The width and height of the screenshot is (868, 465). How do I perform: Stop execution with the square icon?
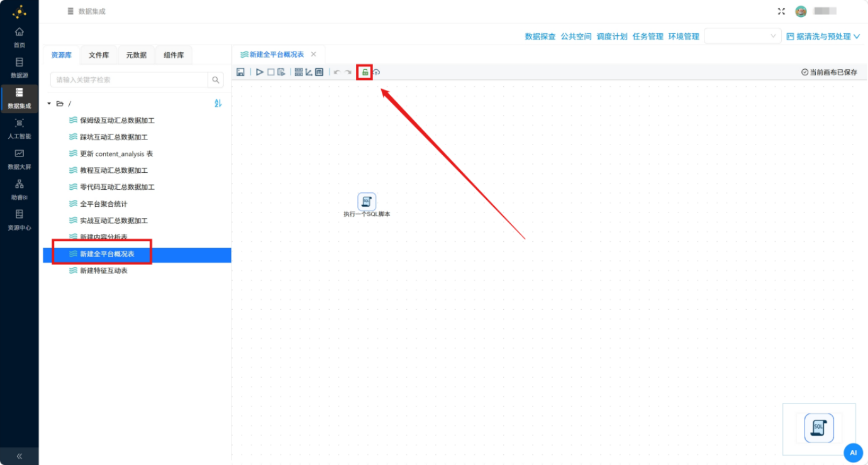click(x=270, y=72)
